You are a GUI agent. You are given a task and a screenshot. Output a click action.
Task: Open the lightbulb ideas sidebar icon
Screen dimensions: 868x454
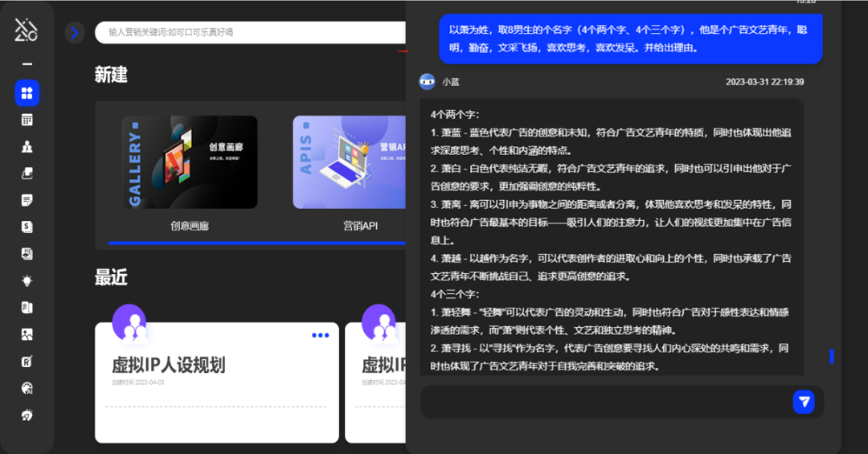pyautogui.click(x=27, y=280)
